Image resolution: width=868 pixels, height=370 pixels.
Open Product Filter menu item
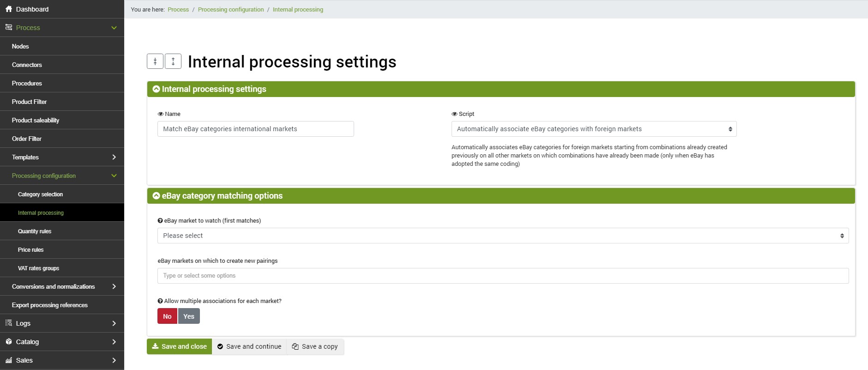pyautogui.click(x=62, y=102)
